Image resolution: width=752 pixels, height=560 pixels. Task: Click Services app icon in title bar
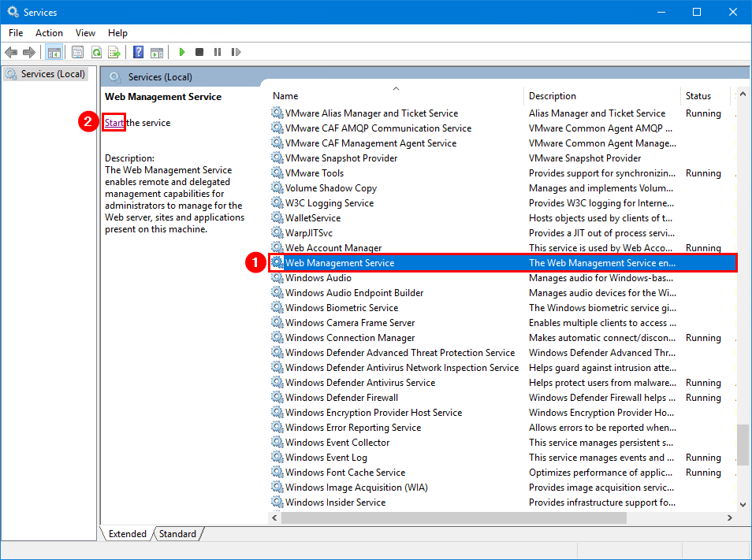13,12
